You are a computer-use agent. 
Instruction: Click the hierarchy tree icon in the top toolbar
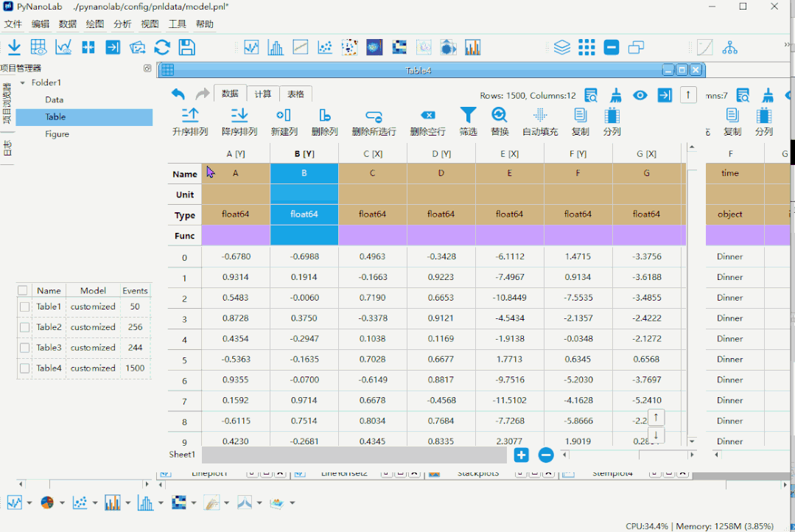[x=730, y=47]
